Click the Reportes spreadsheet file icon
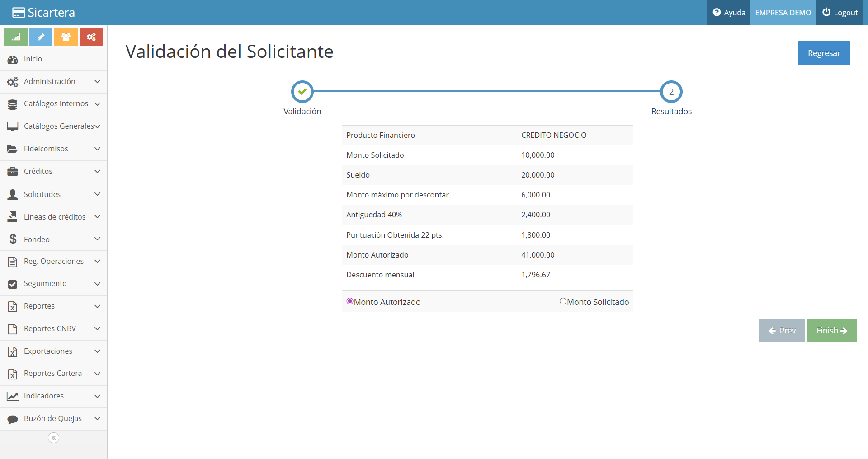 [13, 306]
